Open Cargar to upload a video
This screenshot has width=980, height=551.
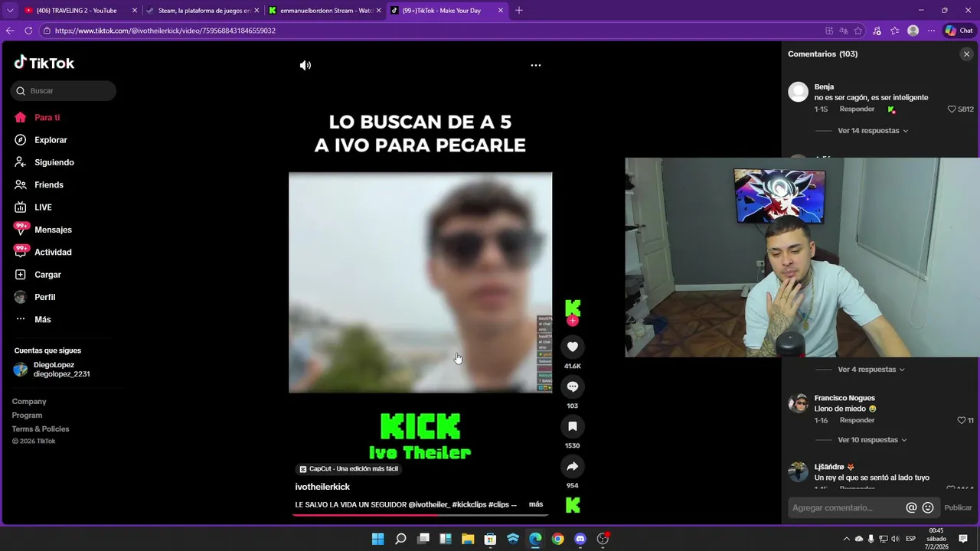click(47, 275)
